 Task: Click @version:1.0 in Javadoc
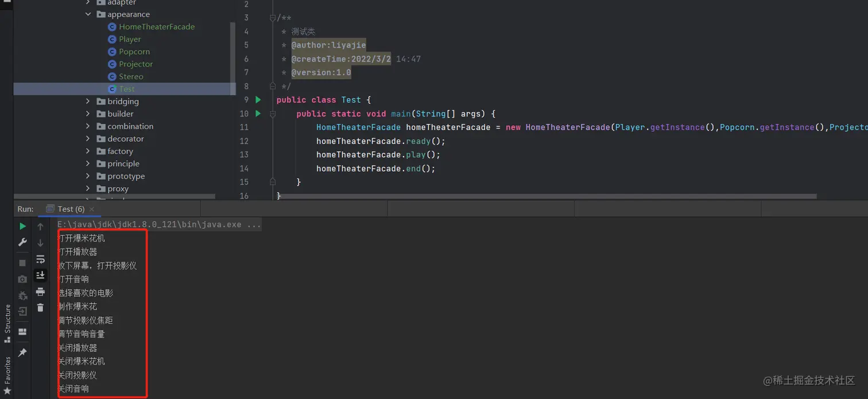321,72
